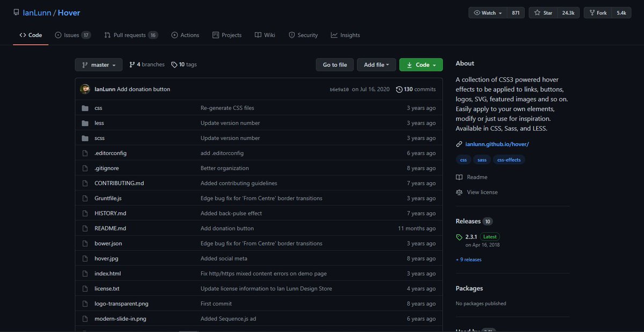The width and height of the screenshot is (644, 332).
Task: Open the Releases heading link
Action: point(468,221)
